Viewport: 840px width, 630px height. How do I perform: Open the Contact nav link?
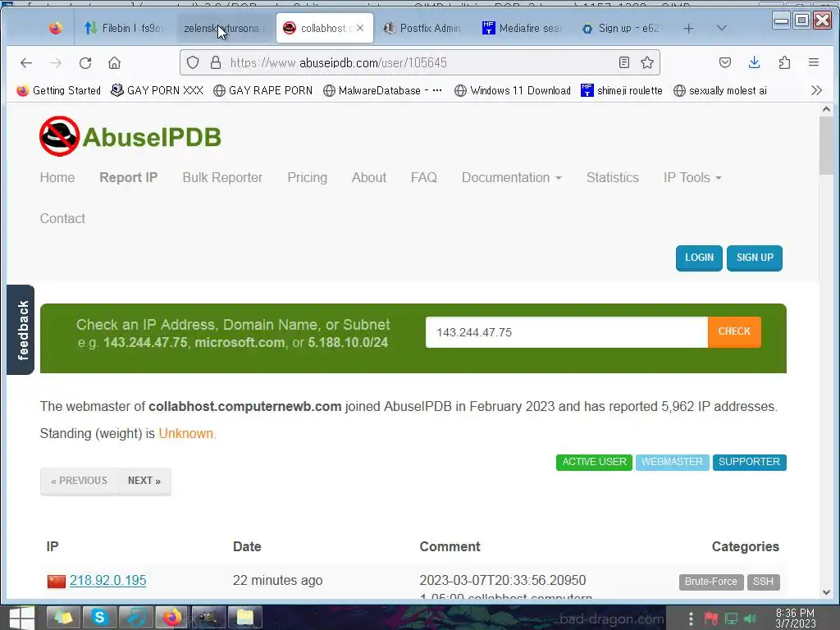[62, 218]
